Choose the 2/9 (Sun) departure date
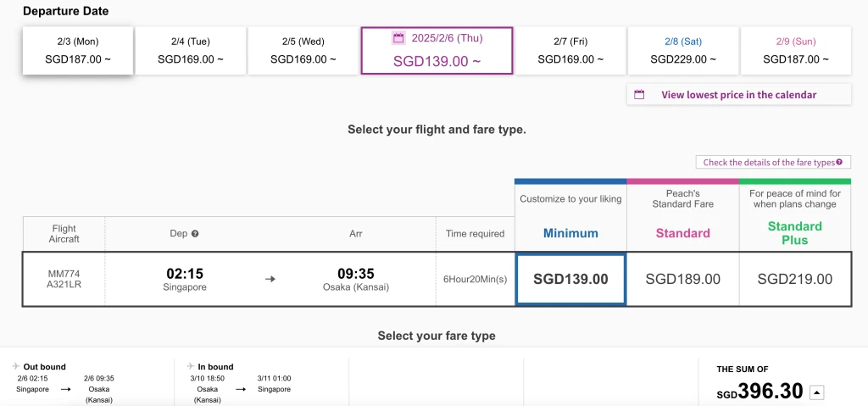The width and height of the screenshot is (868, 406). 796,50
